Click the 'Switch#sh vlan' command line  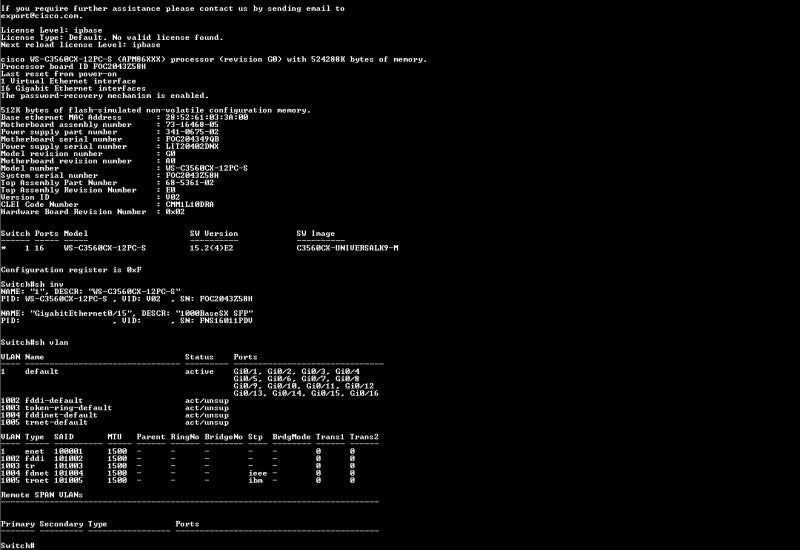(34, 342)
